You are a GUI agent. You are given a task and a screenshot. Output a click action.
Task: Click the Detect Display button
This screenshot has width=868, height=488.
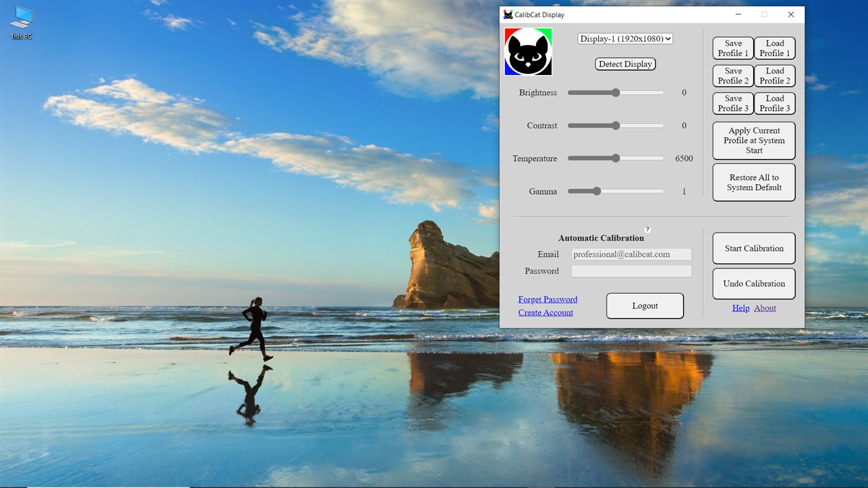coord(625,63)
